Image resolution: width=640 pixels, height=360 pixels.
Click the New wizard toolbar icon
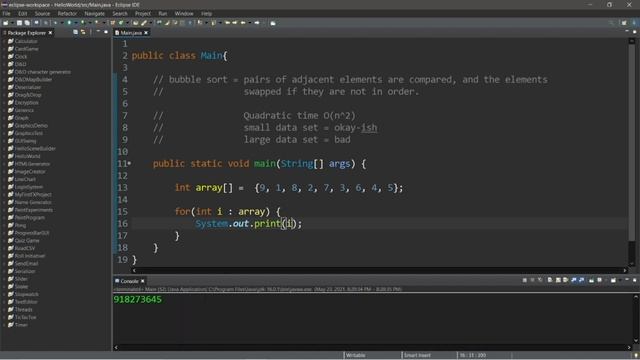5,23
